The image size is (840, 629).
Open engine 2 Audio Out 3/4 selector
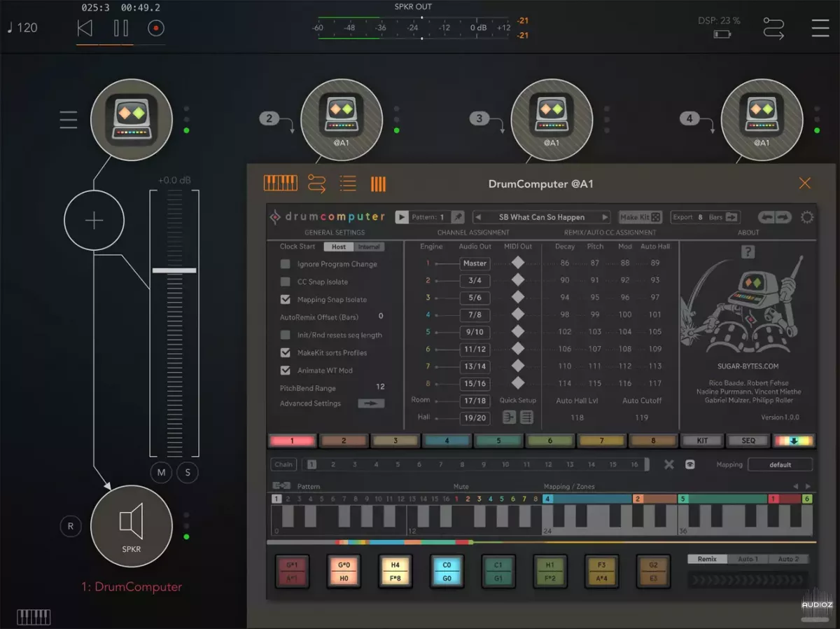coord(475,280)
